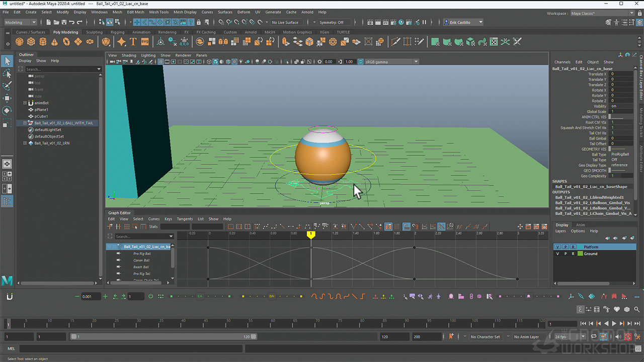Select the Pro Rig Ball curve in Graph Editor
The height and width of the screenshot is (362, 644).
[x=142, y=253]
